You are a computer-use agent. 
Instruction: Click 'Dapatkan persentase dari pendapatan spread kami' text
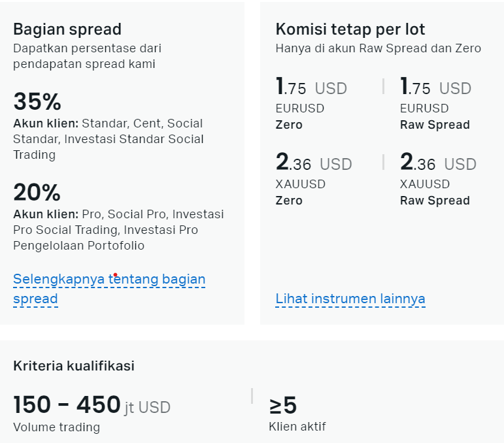(x=87, y=56)
